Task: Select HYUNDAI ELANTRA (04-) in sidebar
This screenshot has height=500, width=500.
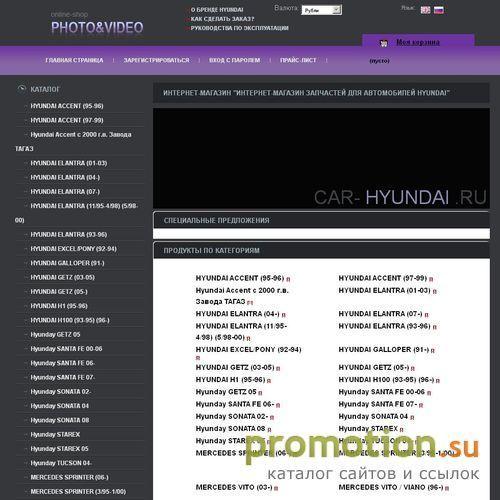Action: point(65,178)
